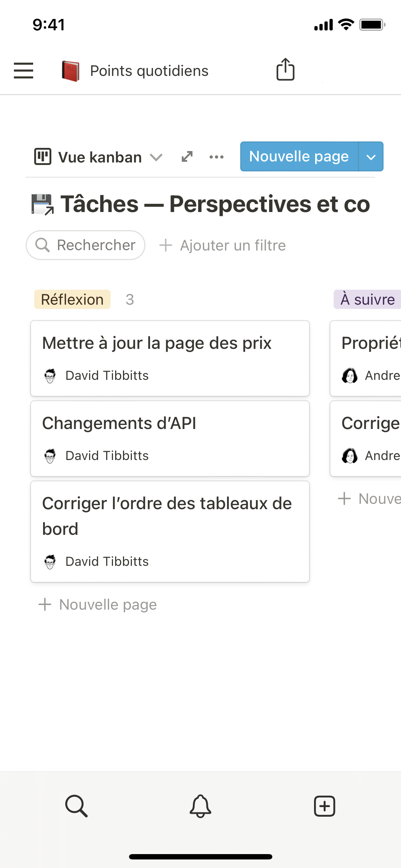This screenshot has height=868, width=401.
Task: Tap the floppy disk database icon
Action: (42, 205)
